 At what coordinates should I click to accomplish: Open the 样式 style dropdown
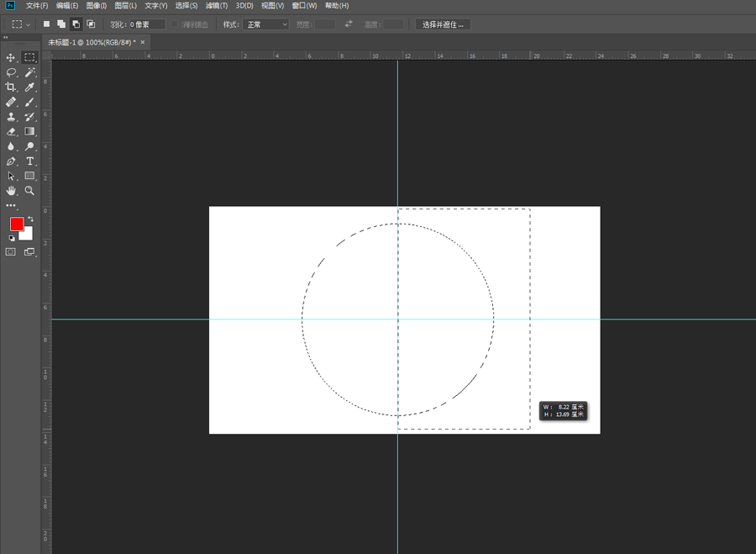(265, 24)
